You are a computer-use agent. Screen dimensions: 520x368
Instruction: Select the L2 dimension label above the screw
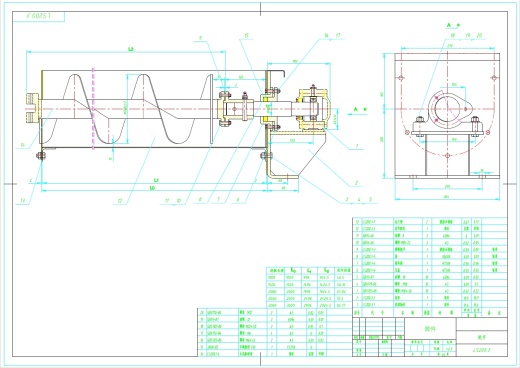click(131, 49)
